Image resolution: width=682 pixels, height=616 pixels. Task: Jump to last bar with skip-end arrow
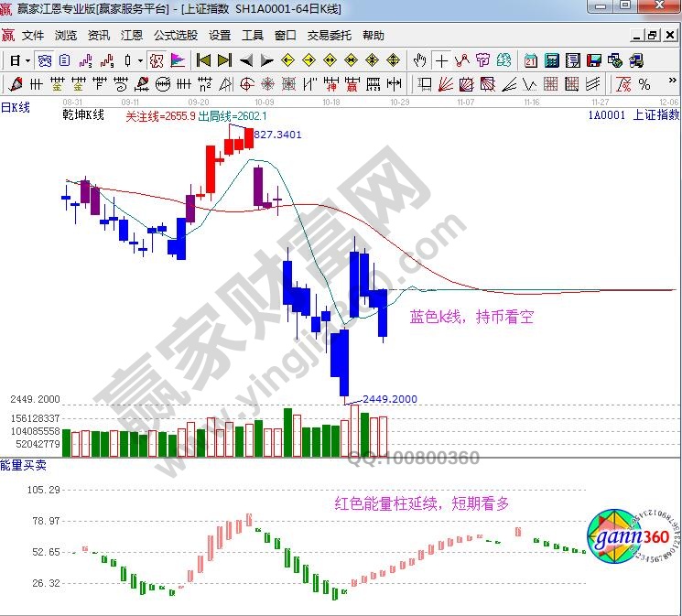pyautogui.click(x=224, y=60)
